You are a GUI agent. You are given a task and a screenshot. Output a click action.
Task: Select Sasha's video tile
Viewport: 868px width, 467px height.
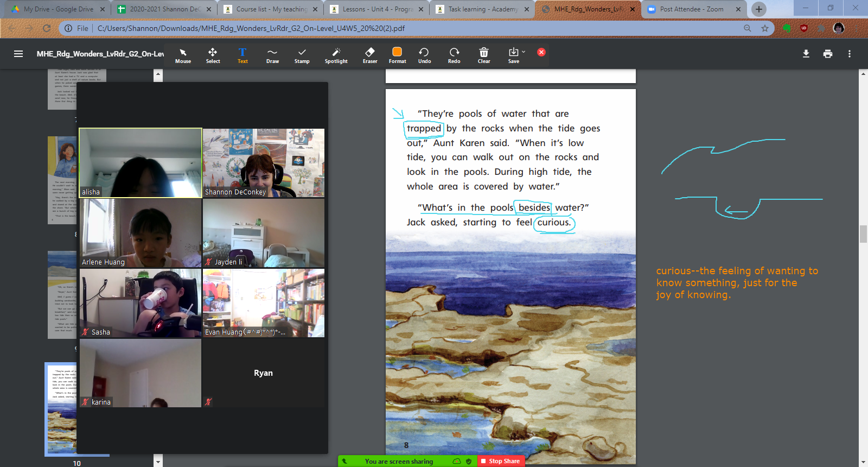click(x=141, y=303)
